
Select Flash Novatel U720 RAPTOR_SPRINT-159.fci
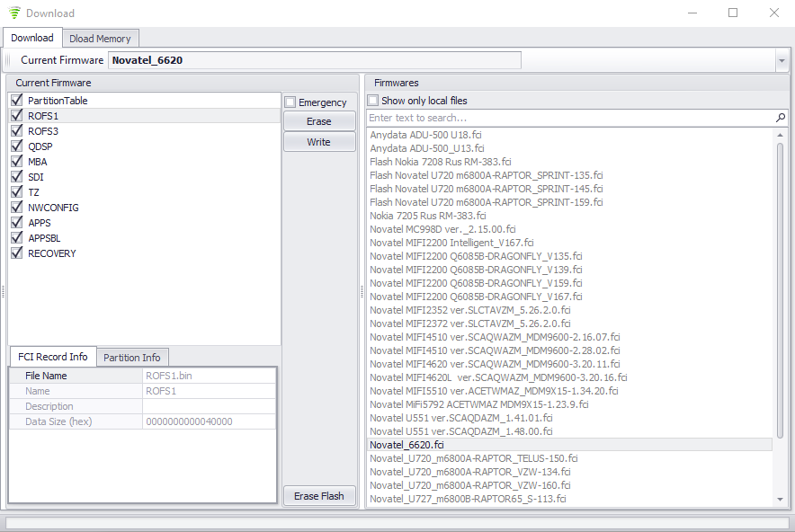point(487,202)
